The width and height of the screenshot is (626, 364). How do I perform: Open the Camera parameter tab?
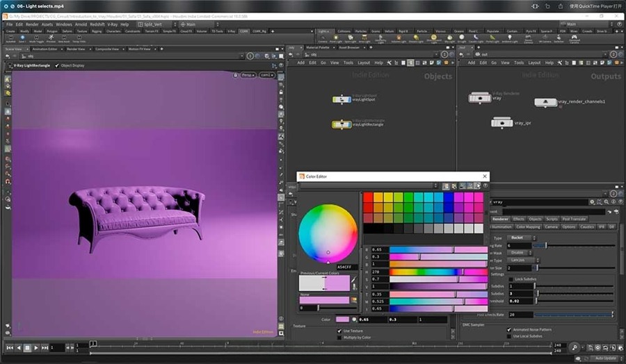click(551, 227)
